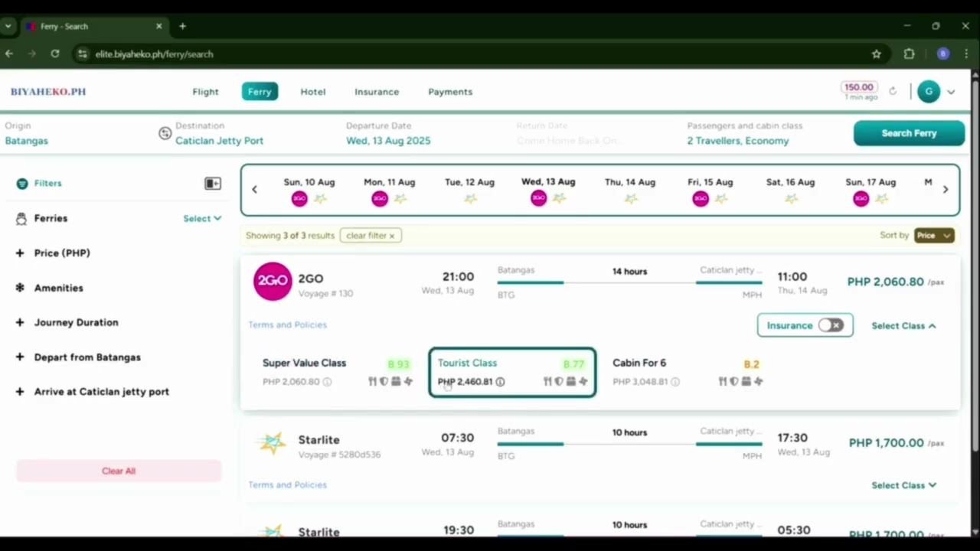
Task: Open the Payments tab
Action: (450, 92)
